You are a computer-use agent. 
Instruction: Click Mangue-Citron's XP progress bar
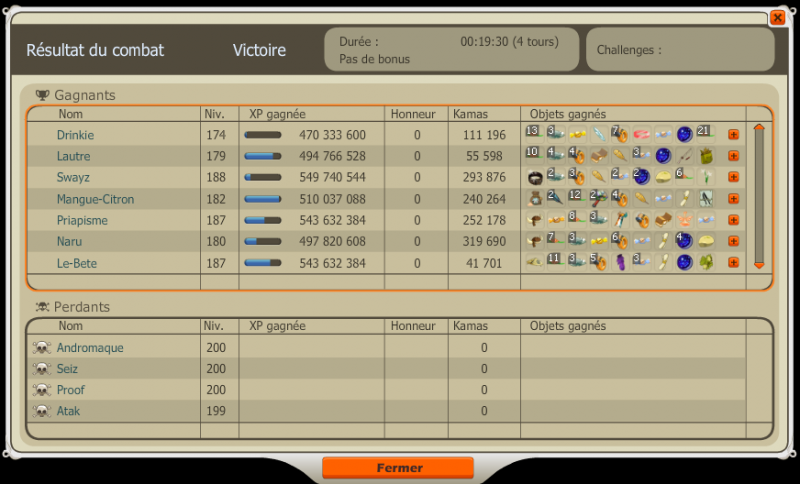coord(263,199)
